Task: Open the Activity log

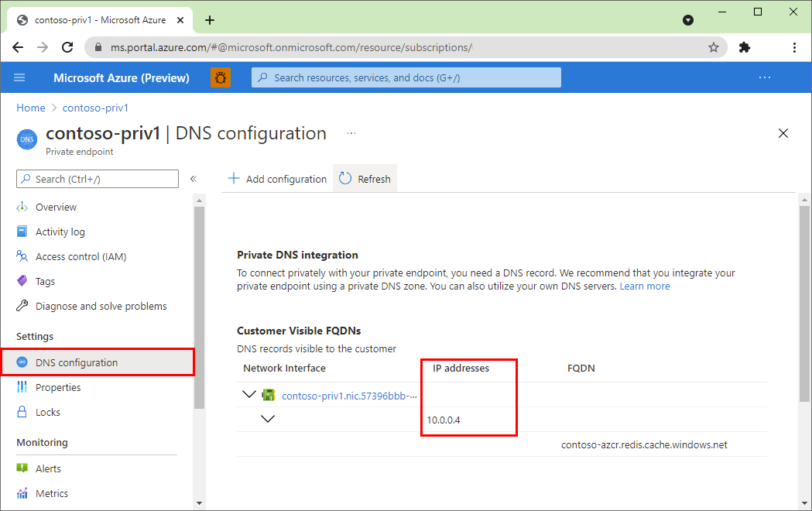Action: [x=60, y=231]
